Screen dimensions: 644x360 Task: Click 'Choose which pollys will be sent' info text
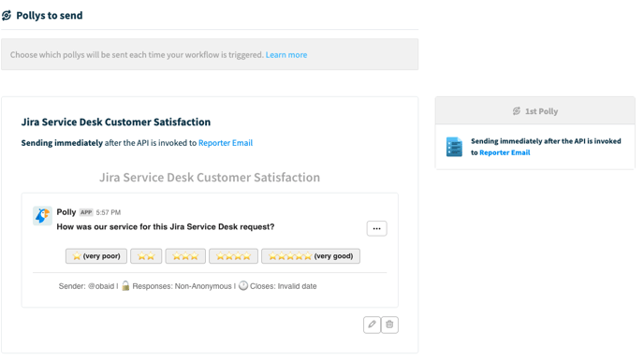tap(137, 54)
